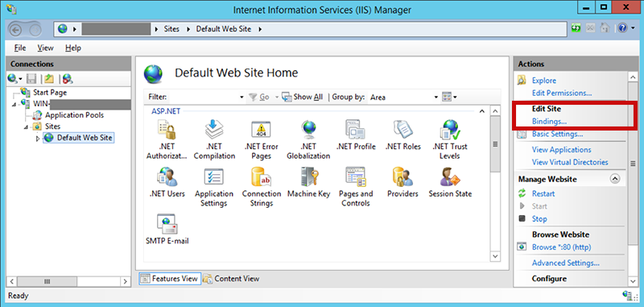Expand the Default Web Site tree node
This screenshot has height=307, width=644.
(38, 138)
